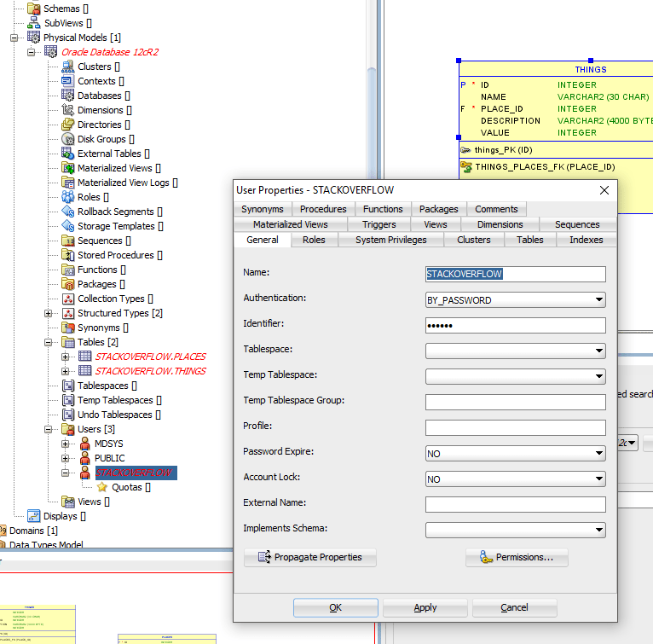Click the External Tables icon
653x644 pixels.
pyautogui.click(x=68, y=154)
